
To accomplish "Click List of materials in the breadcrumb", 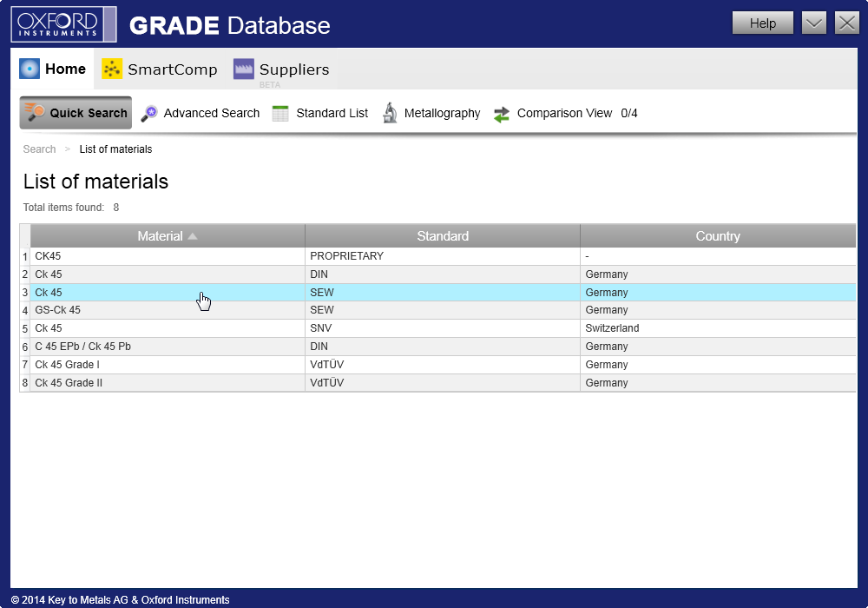I will click(115, 149).
